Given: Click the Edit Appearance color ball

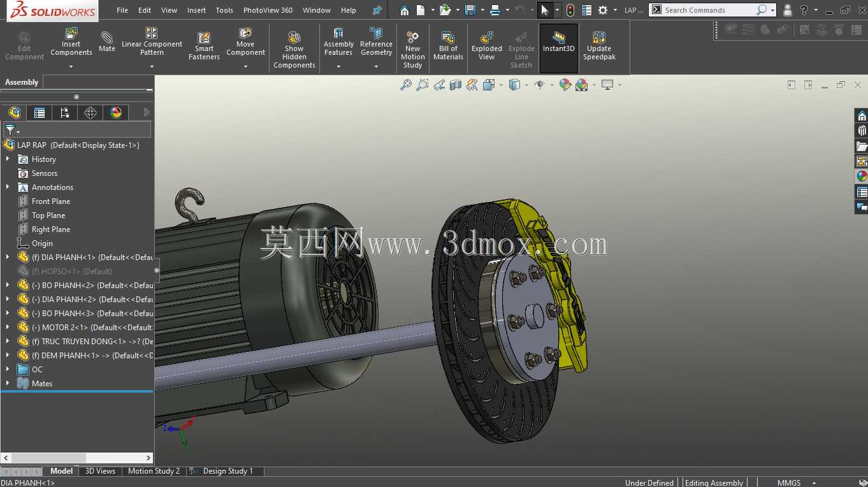Looking at the screenshot, I should click(565, 85).
